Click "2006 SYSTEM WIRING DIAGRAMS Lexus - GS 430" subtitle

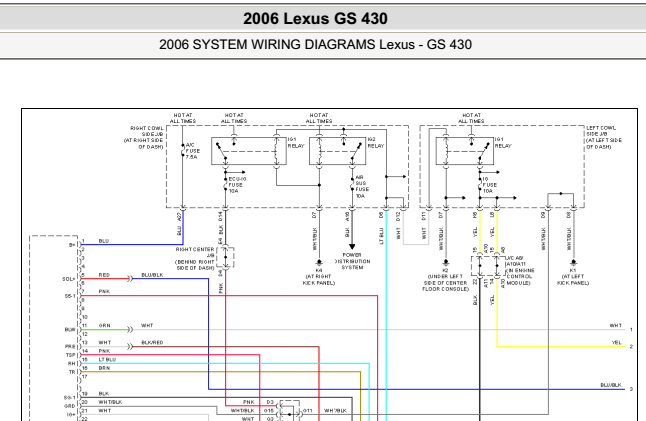pyautogui.click(x=315, y=44)
